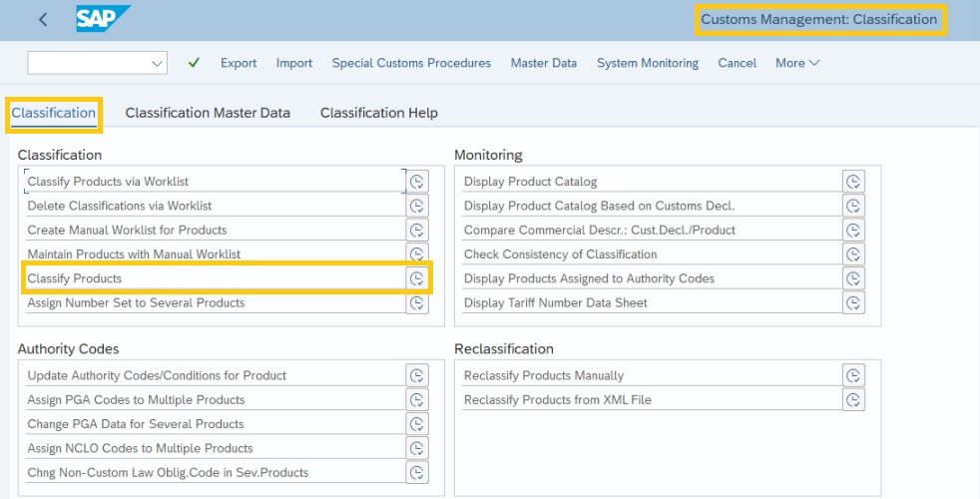Open Classify Products via Worklist

tap(215, 182)
